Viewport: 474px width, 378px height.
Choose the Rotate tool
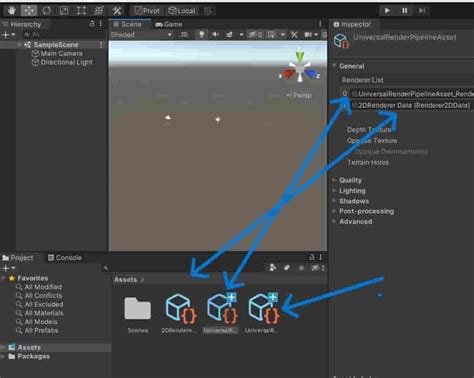pos(46,11)
